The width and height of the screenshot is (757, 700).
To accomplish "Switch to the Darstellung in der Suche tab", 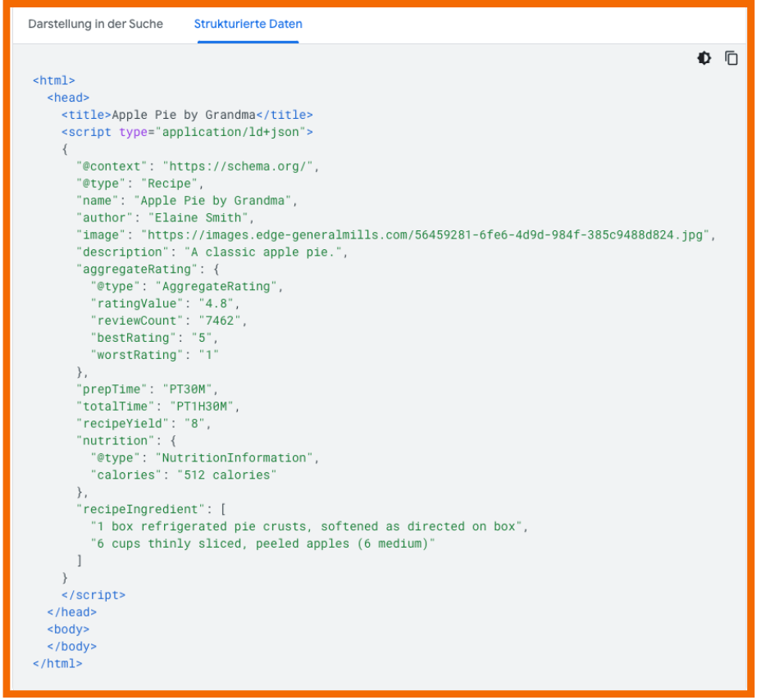I will 95,24.
